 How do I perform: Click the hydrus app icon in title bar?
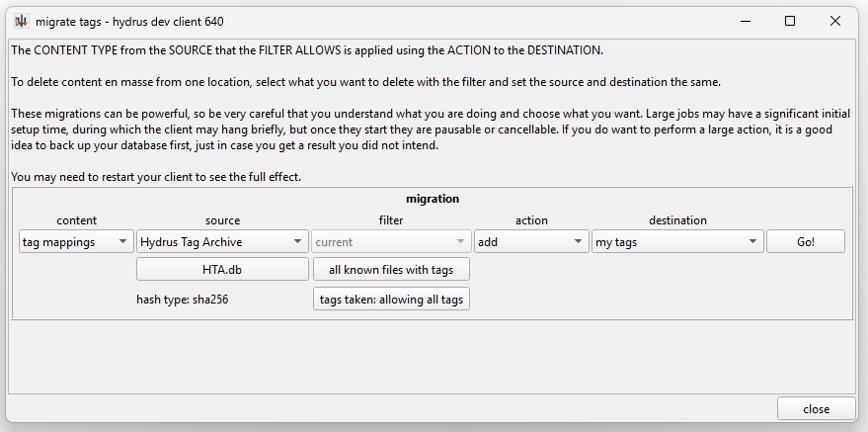click(x=22, y=21)
